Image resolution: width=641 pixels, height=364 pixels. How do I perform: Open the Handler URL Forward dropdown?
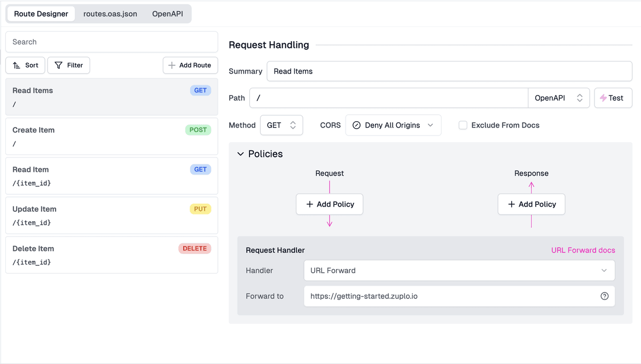(x=459, y=271)
